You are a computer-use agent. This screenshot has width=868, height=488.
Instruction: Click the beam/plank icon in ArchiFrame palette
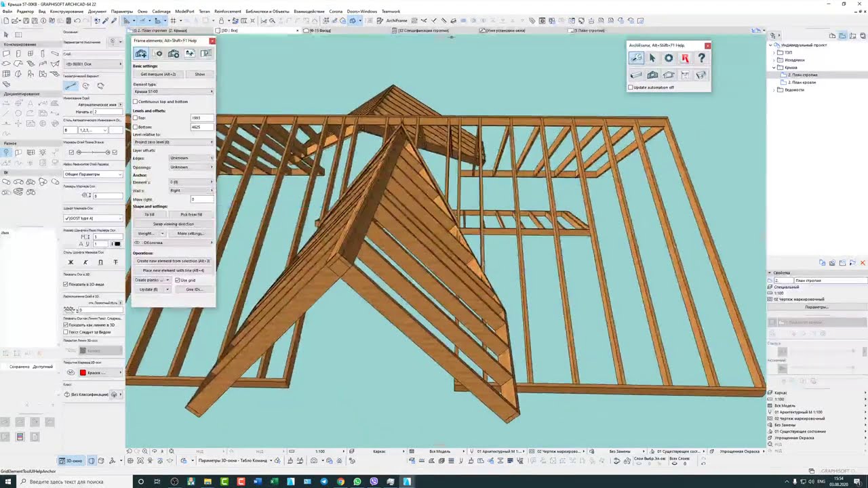636,75
